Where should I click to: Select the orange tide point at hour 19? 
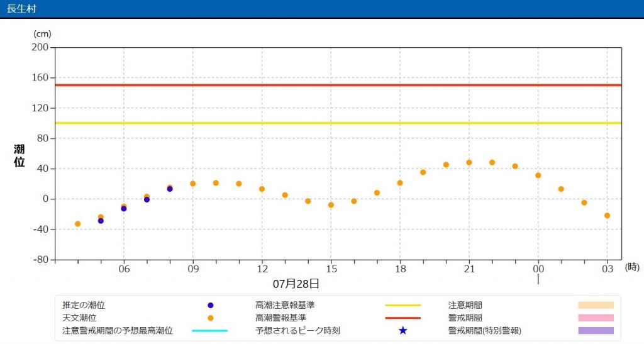423,172
